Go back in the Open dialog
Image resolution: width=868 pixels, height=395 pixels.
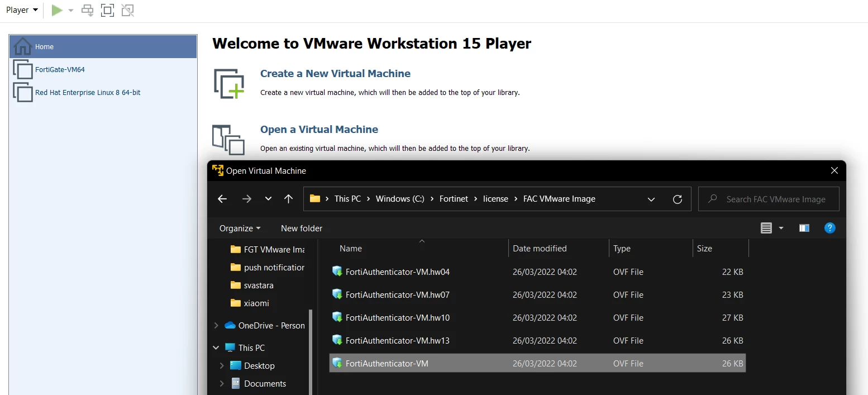(222, 199)
